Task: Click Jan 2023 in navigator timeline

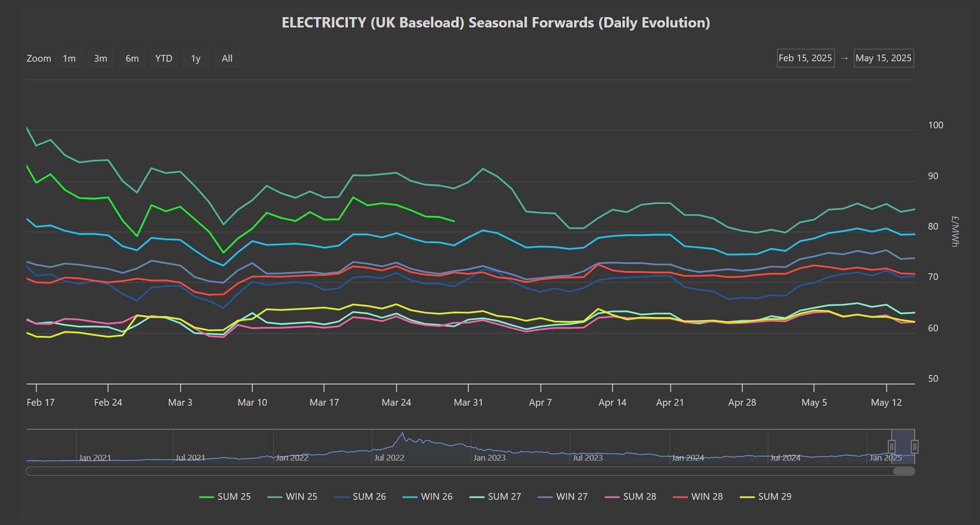Action: pyautogui.click(x=489, y=458)
